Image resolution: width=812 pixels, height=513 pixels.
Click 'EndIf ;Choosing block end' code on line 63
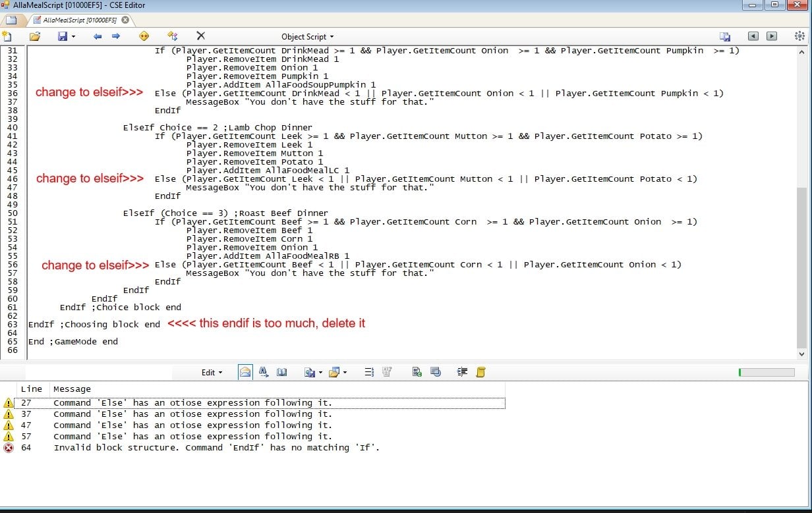(94, 324)
